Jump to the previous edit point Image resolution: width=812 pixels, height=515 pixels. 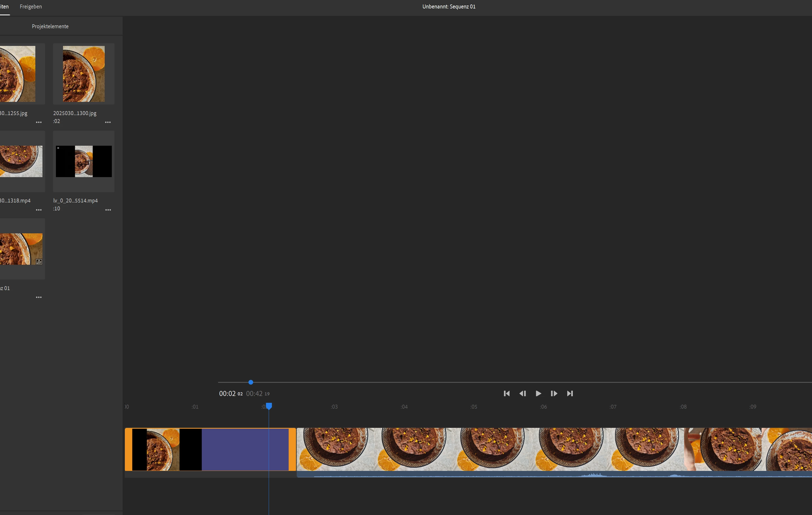pyautogui.click(x=507, y=394)
